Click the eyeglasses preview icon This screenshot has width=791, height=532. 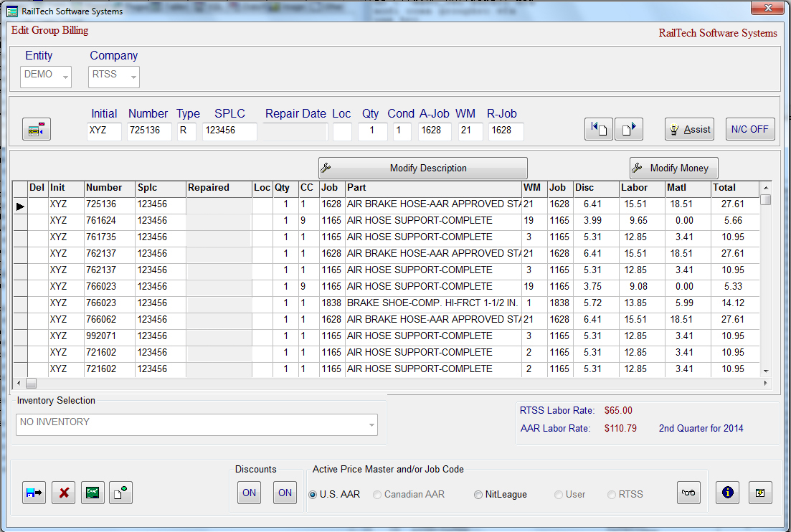[x=688, y=493]
